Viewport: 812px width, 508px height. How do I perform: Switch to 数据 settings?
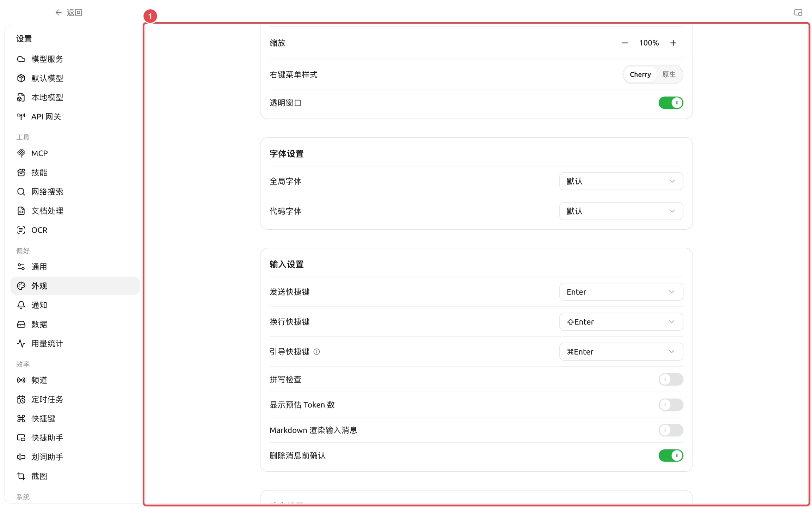coord(75,324)
